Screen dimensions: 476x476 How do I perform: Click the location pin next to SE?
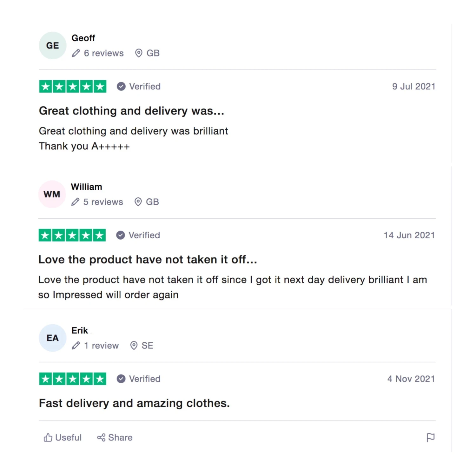click(134, 346)
